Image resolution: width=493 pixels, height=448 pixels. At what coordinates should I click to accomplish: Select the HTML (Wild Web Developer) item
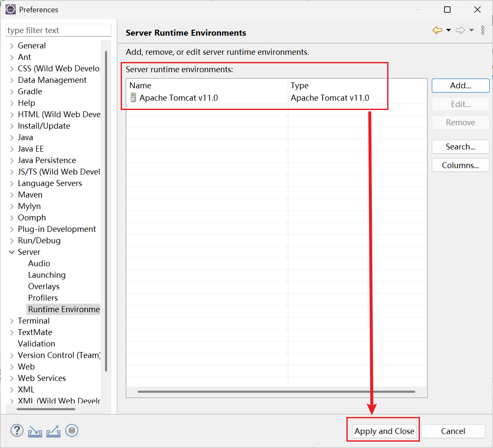coord(59,114)
